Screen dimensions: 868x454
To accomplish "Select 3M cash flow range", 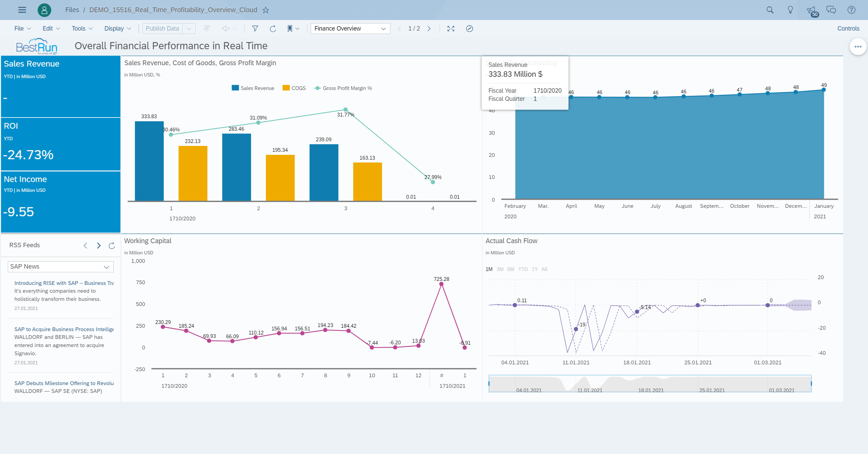I will click(500, 269).
